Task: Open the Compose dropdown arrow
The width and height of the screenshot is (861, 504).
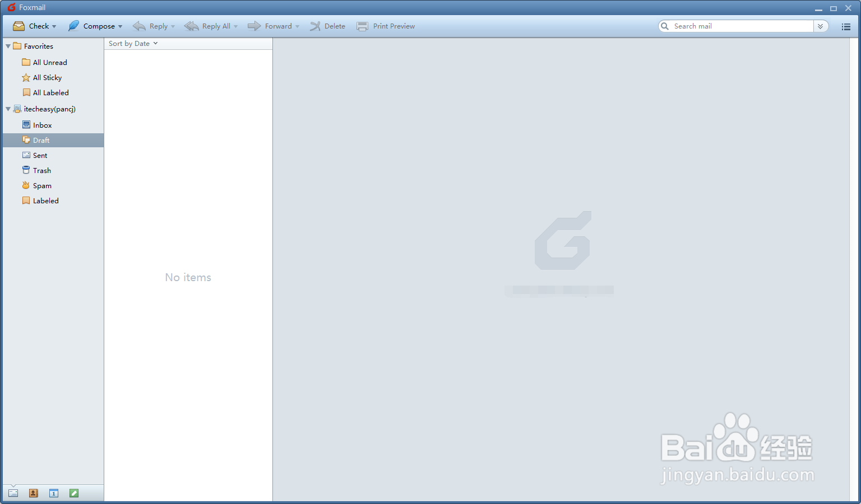Action: (120, 27)
